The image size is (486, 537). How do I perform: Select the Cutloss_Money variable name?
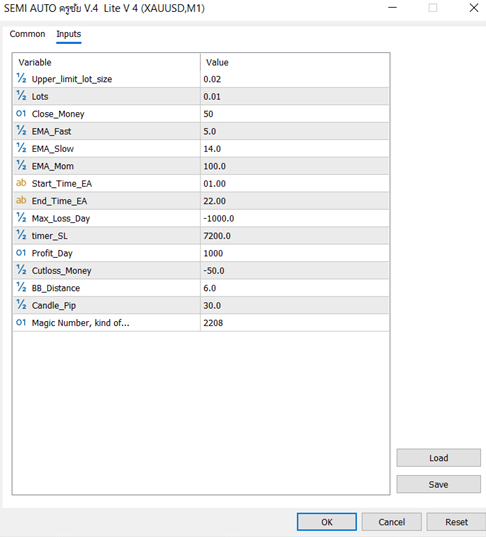tap(62, 271)
